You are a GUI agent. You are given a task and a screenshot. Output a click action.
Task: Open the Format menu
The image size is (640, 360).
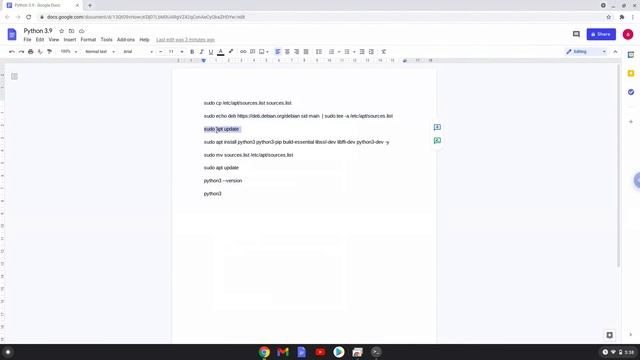click(x=88, y=40)
